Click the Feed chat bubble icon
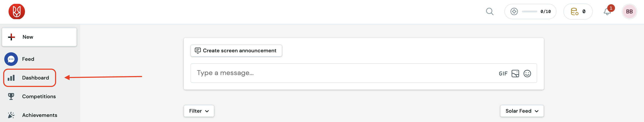The width and height of the screenshot is (644, 122). pos(11,59)
